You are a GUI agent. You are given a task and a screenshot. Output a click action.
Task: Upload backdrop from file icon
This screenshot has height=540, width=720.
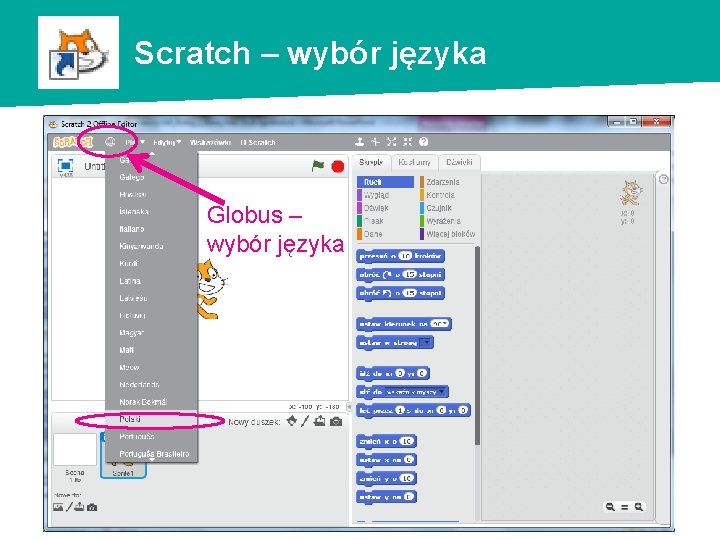tap(79, 506)
